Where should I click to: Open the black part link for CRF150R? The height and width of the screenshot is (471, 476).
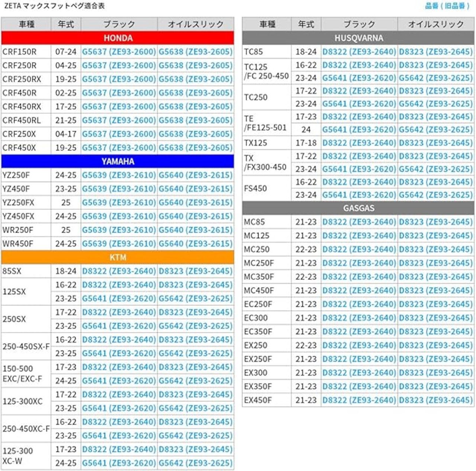tap(119, 52)
